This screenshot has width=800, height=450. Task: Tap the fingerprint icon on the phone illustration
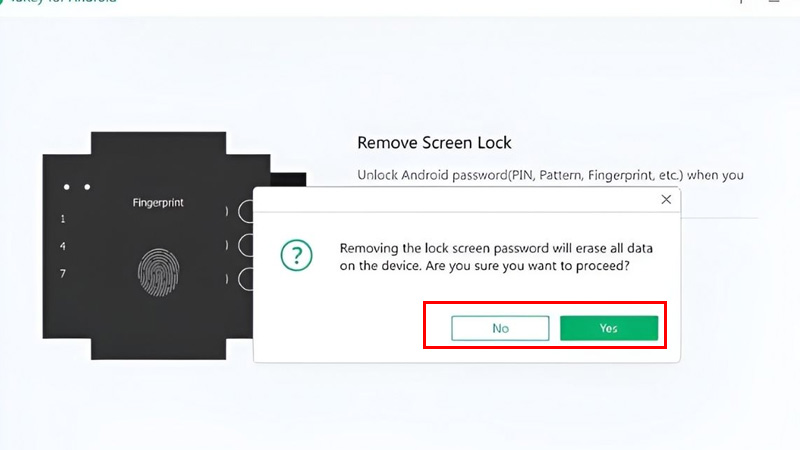point(157,272)
